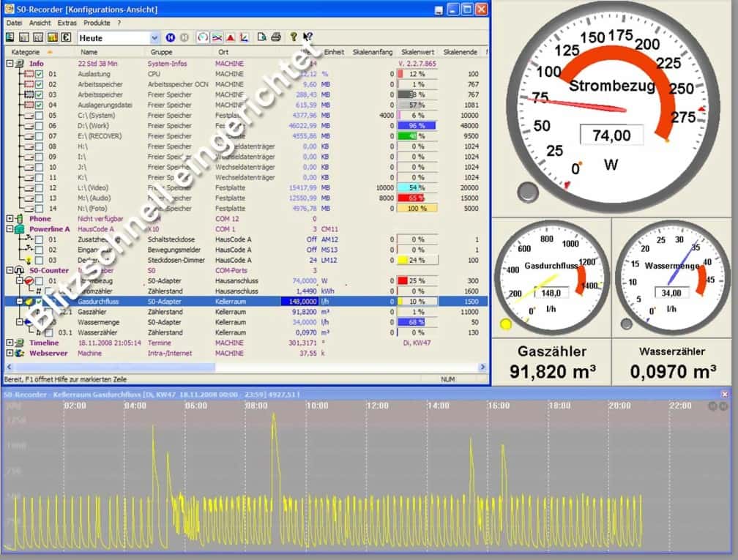The width and height of the screenshot is (738, 560).
Task: Click the print preview page icon
Action: (x=262, y=37)
